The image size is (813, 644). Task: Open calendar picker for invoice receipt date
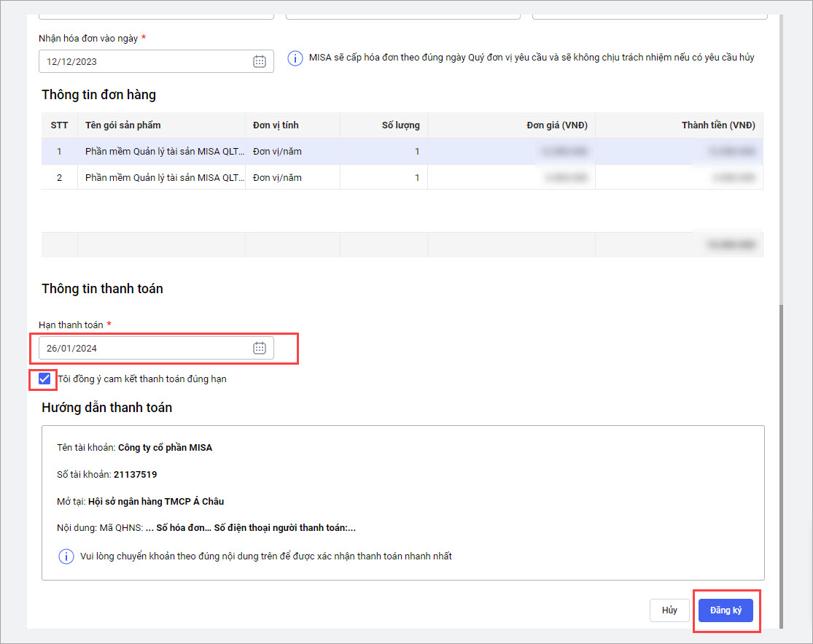[x=259, y=62]
